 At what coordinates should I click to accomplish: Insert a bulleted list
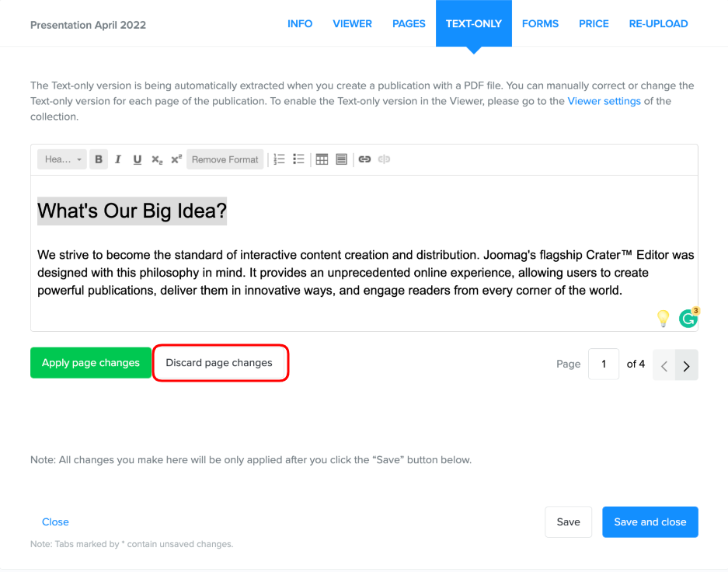coord(298,159)
